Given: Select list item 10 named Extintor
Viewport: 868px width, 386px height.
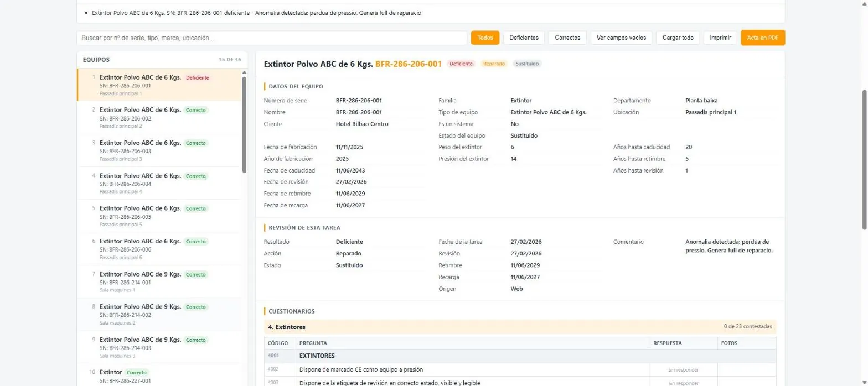Looking at the screenshot, I should coord(159,376).
